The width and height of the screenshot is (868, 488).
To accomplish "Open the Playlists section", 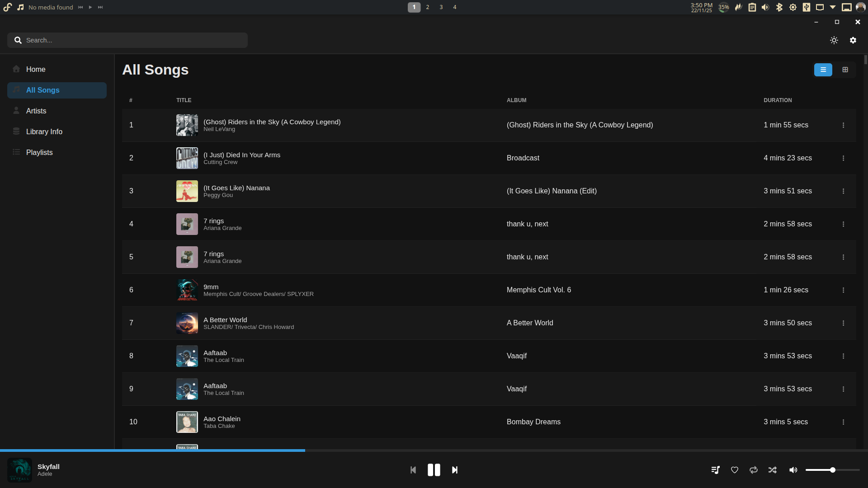I will [39, 152].
